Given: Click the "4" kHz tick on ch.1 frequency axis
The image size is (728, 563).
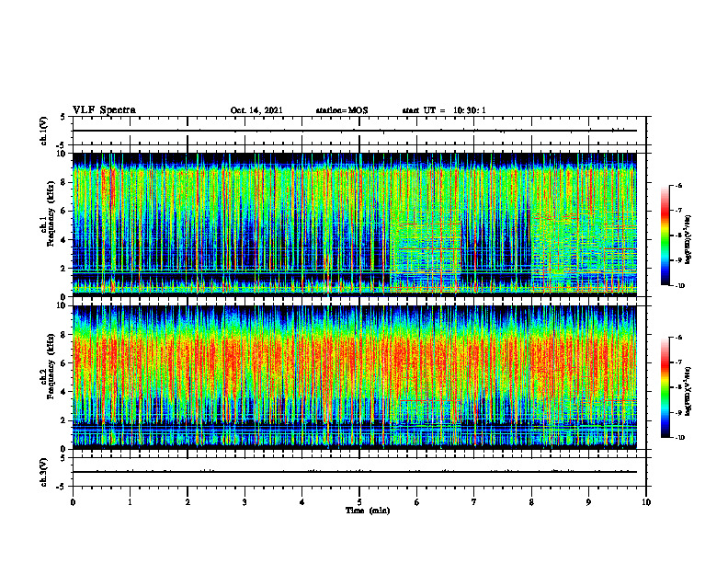Looking at the screenshot, I should click(x=64, y=240).
